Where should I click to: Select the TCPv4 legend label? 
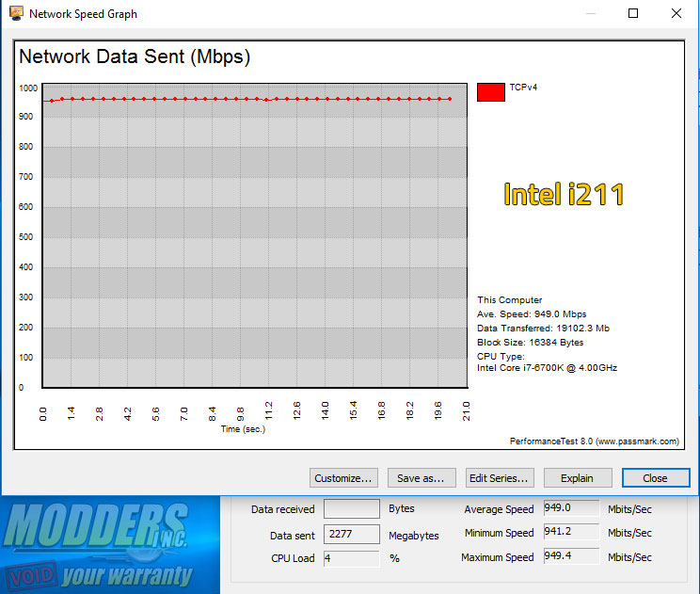click(x=523, y=88)
